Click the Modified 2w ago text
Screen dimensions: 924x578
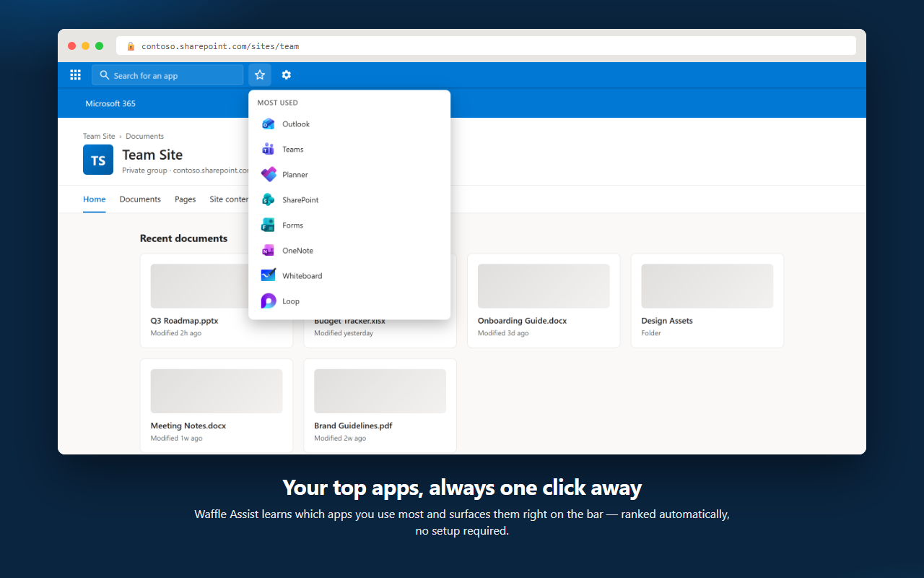coord(340,439)
